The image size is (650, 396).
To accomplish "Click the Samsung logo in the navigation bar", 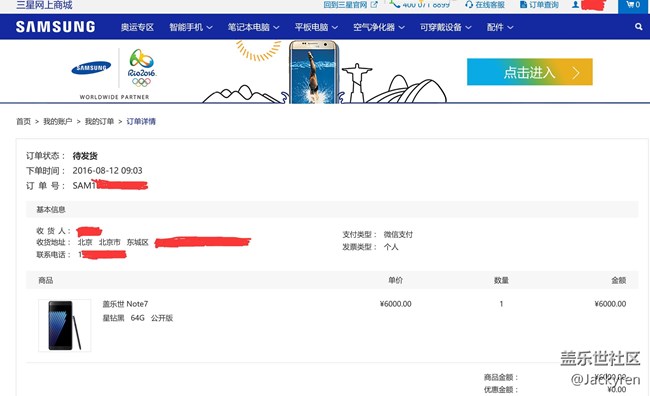I will [56, 27].
